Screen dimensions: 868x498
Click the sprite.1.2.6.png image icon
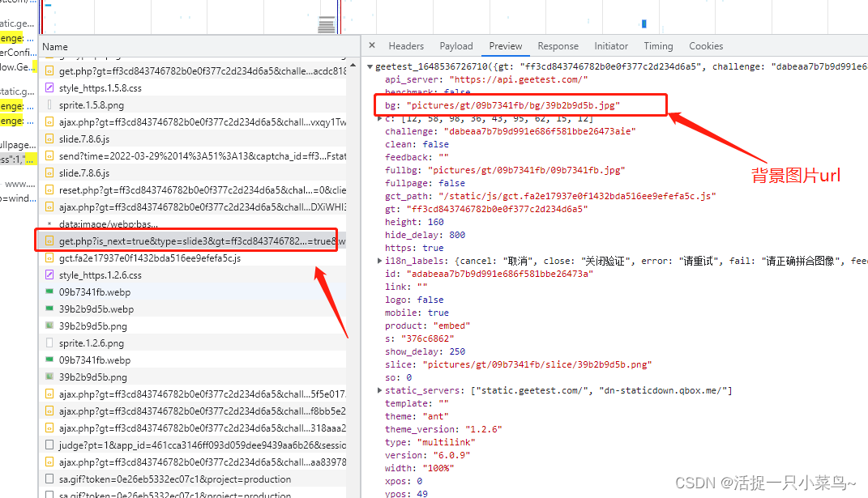50,343
